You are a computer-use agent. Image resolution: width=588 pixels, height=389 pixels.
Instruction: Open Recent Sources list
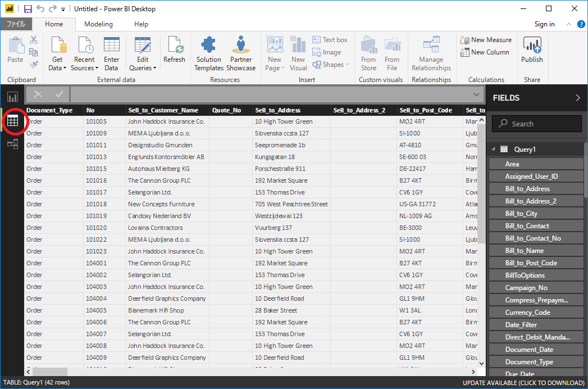(84, 54)
